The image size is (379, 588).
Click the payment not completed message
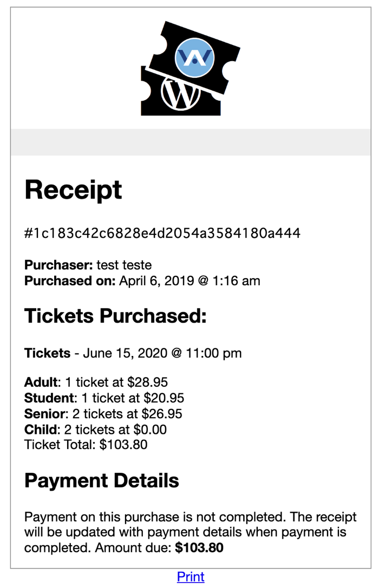[190, 532]
